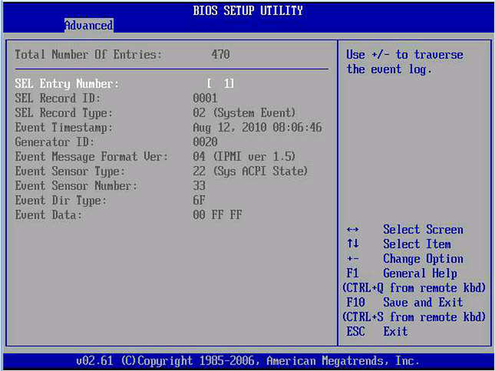
Task: Click Generator ID value 0020
Action: pos(205,142)
